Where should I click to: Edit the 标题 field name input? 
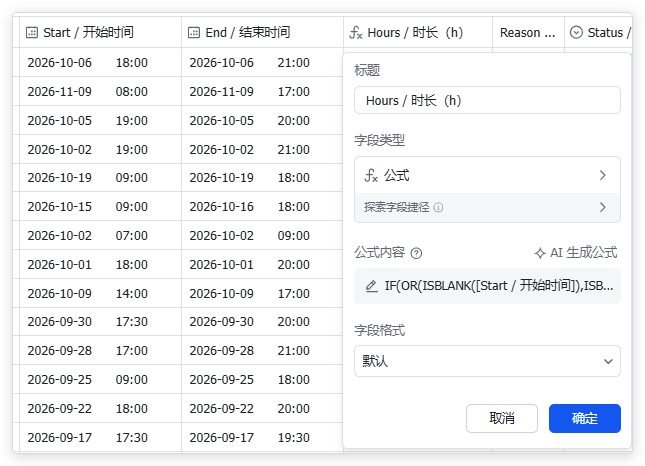click(x=487, y=100)
